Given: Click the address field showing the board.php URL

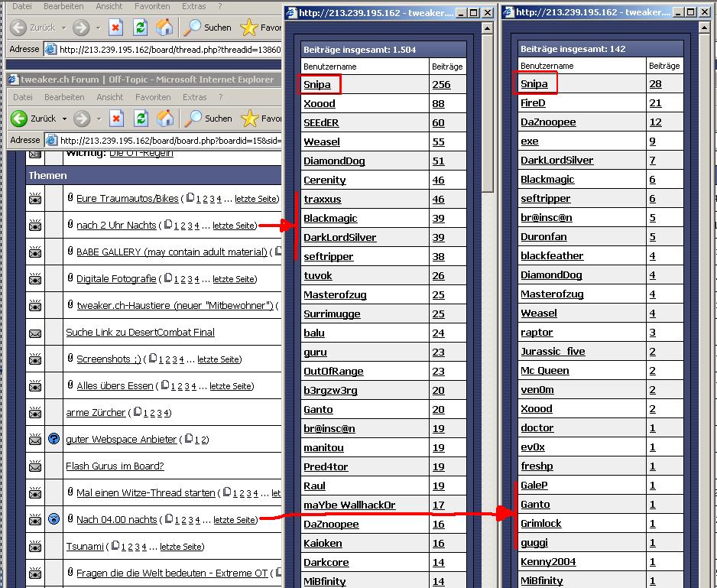Looking at the screenshot, I should coord(168,140).
